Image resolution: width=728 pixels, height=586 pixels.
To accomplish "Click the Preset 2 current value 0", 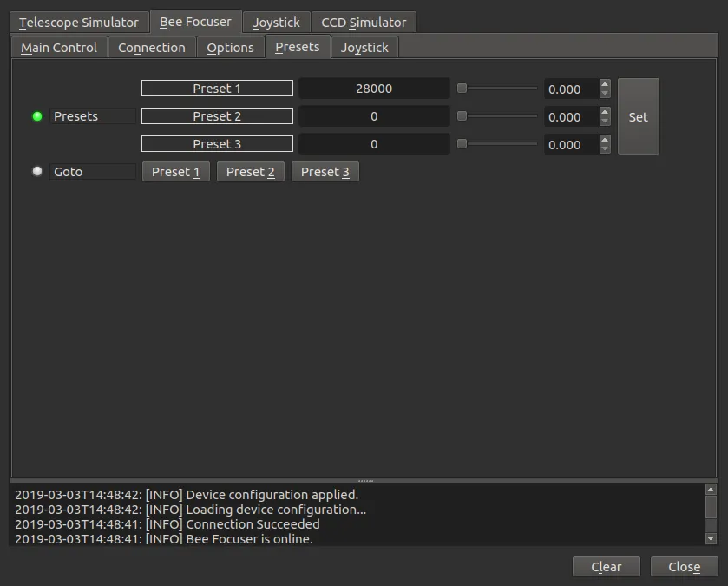I will pyautogui.click(x=374, y=116).
